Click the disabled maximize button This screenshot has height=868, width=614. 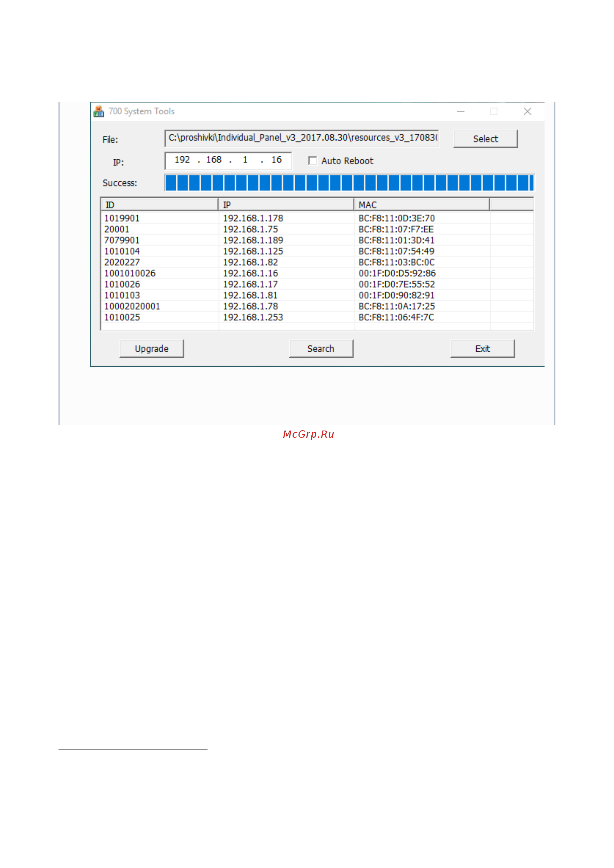point(494,112)
